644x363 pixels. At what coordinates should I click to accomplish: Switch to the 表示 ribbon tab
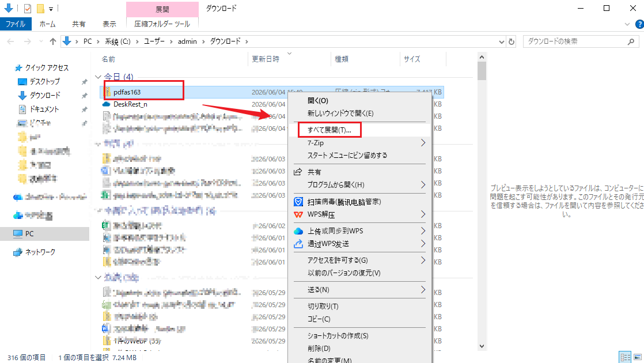tap(109, 24)
